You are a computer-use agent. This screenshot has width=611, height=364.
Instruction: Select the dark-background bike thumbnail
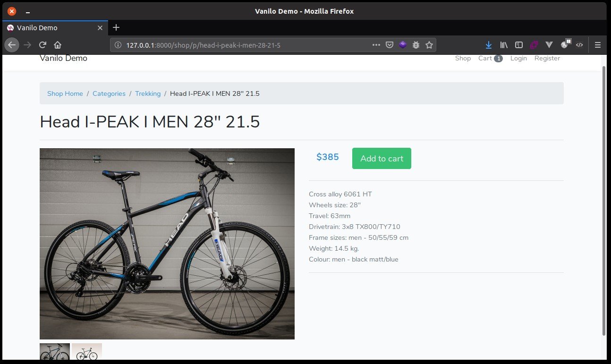click(55, 352)
